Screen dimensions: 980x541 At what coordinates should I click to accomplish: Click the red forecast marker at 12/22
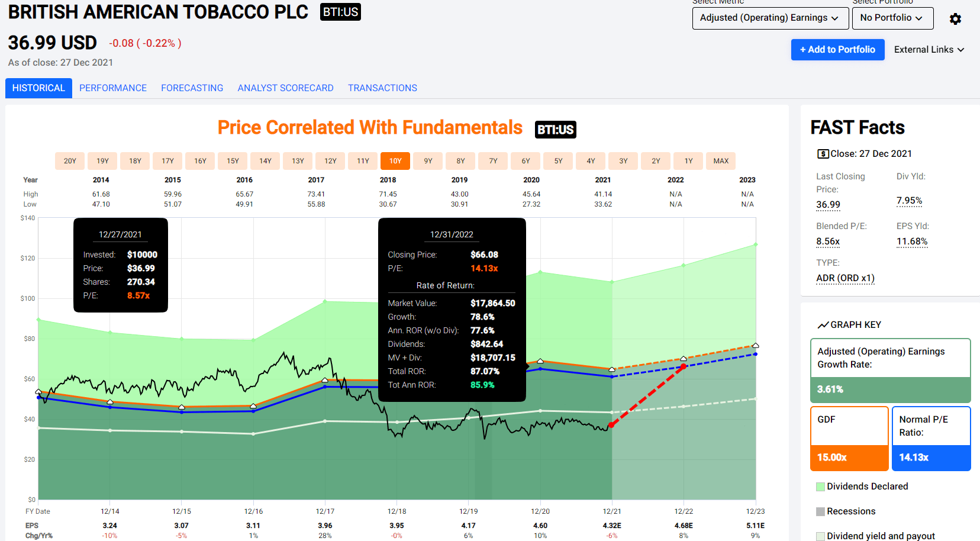click(x=684, y=366)
